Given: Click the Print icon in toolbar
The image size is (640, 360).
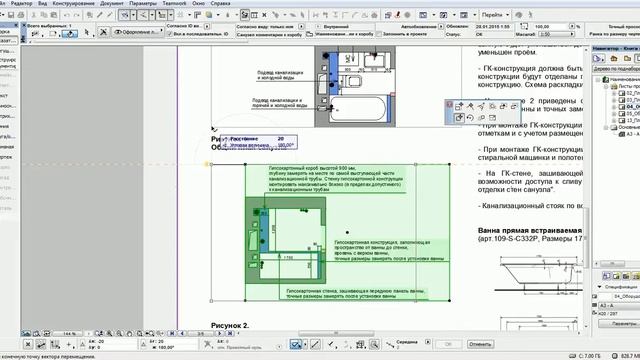Looking at the screenshot, I should 21,15.
